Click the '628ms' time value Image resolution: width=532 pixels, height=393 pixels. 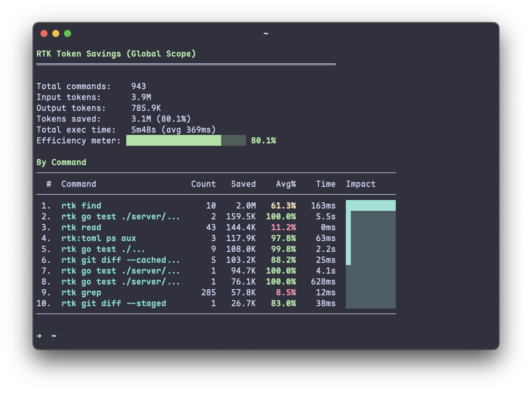click(323, 282)
